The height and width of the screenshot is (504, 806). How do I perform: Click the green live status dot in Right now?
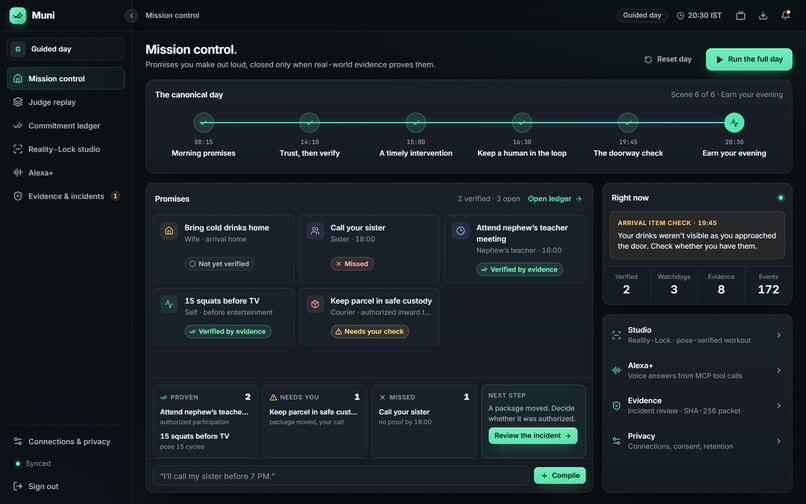point(780,197)
